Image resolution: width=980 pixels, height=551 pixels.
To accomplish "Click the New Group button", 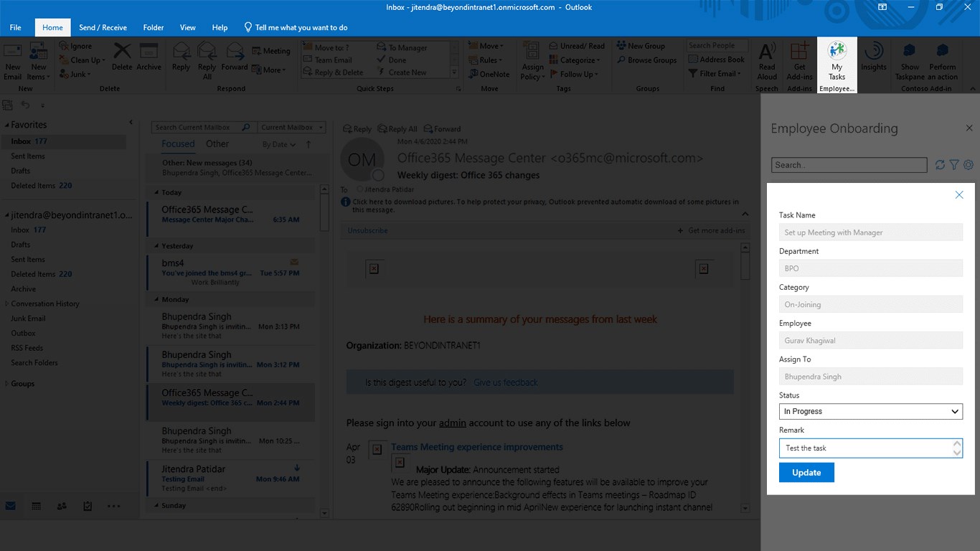I will pos(641,46).
